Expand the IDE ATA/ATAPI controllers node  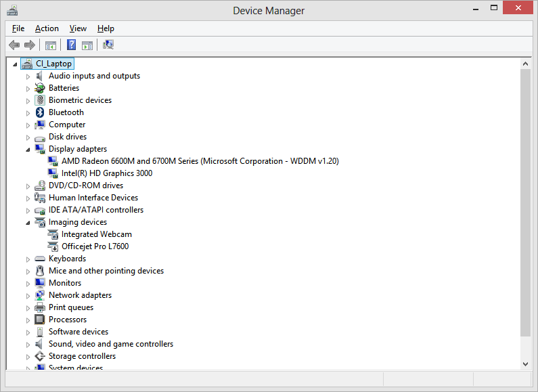pos(28,211)
